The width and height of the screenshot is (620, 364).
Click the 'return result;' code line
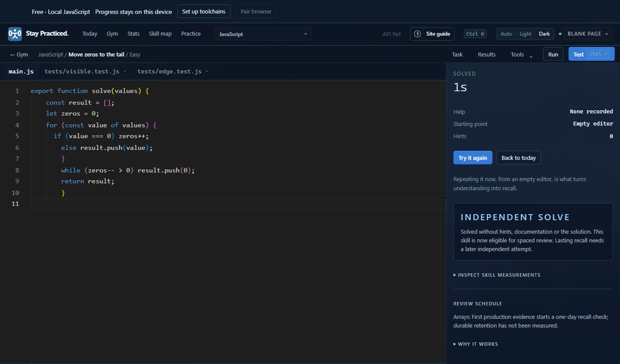[x=88, y=181]
